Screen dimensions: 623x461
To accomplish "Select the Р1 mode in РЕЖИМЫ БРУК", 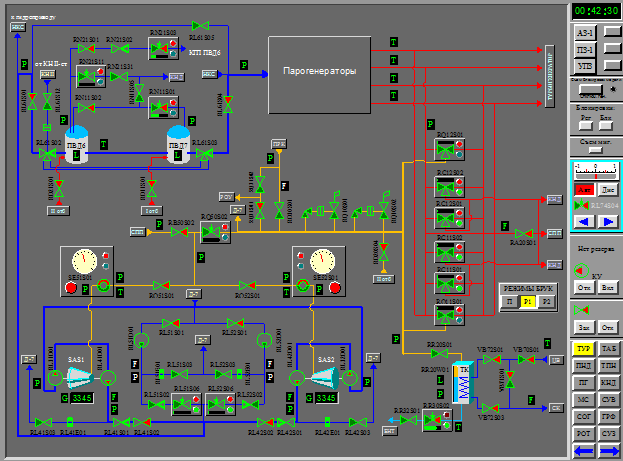I will pos(528,302).
